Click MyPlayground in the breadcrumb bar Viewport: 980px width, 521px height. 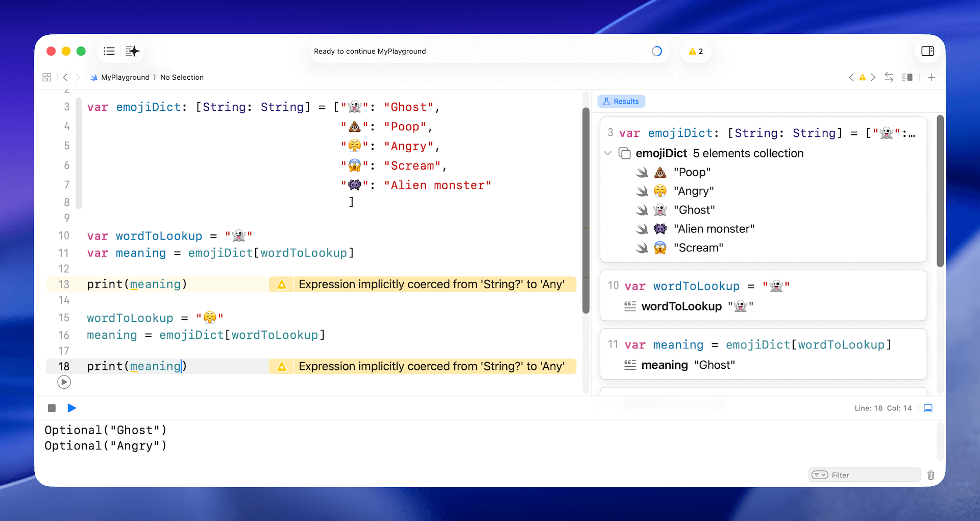coord(125,77)
